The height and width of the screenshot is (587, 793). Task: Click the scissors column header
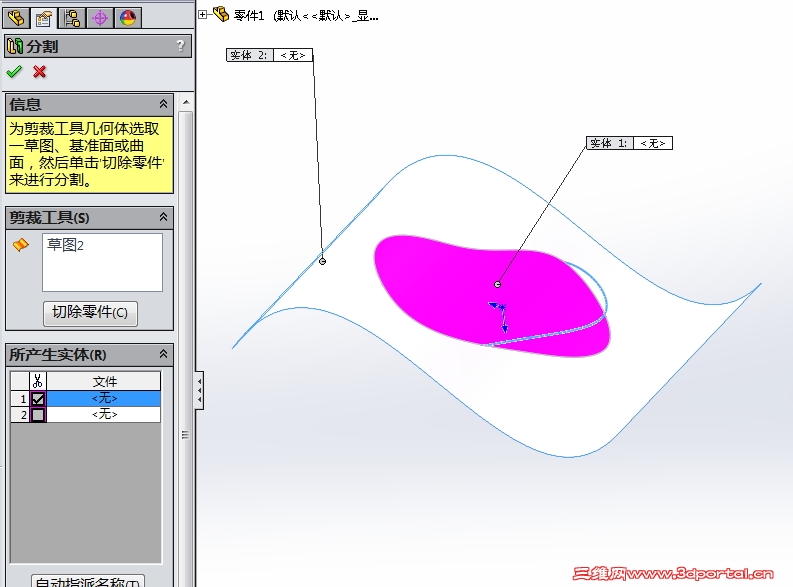click(38, 381)
